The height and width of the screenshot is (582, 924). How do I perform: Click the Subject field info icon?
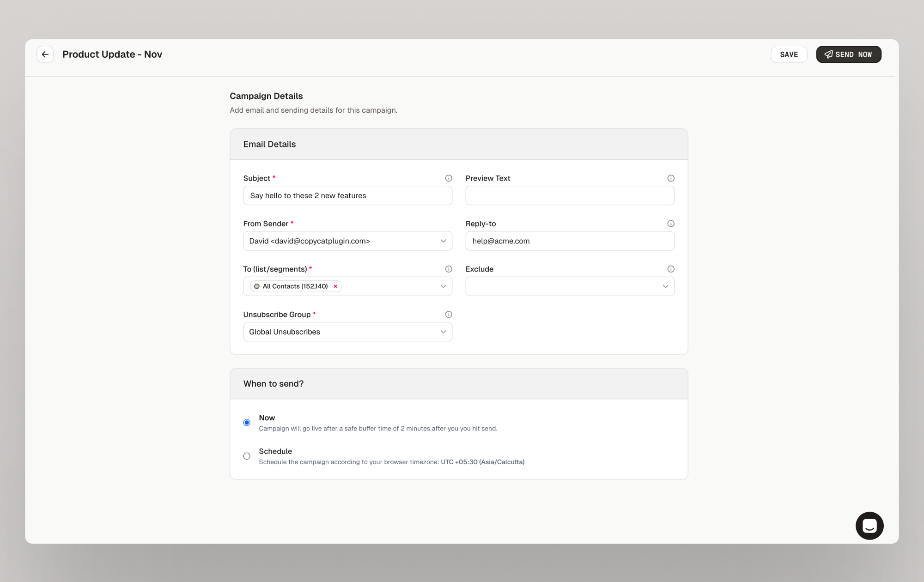pos(448,178)
